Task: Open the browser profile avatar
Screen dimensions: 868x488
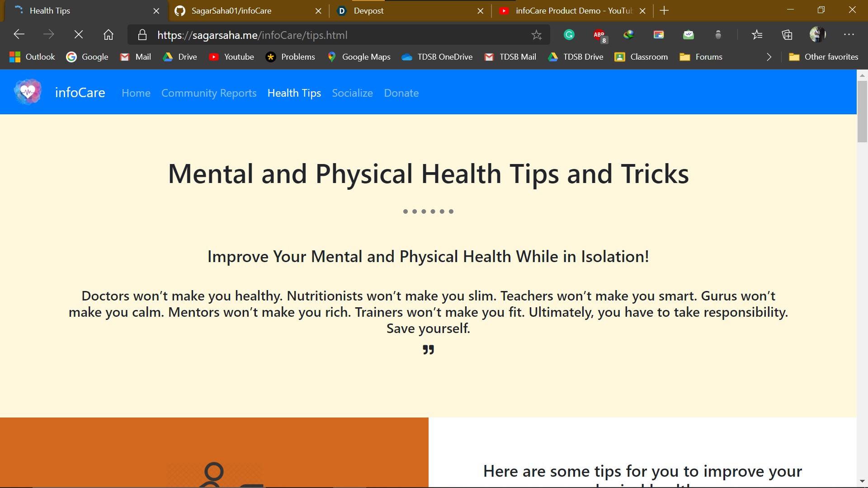Action: coord(817,35)
